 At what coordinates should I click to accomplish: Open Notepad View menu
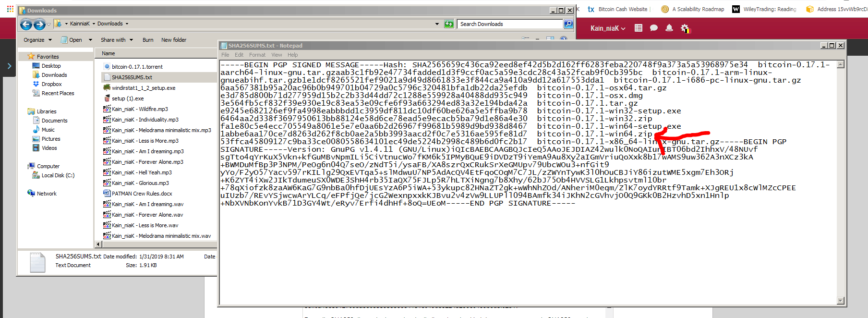tap(277, 55)
